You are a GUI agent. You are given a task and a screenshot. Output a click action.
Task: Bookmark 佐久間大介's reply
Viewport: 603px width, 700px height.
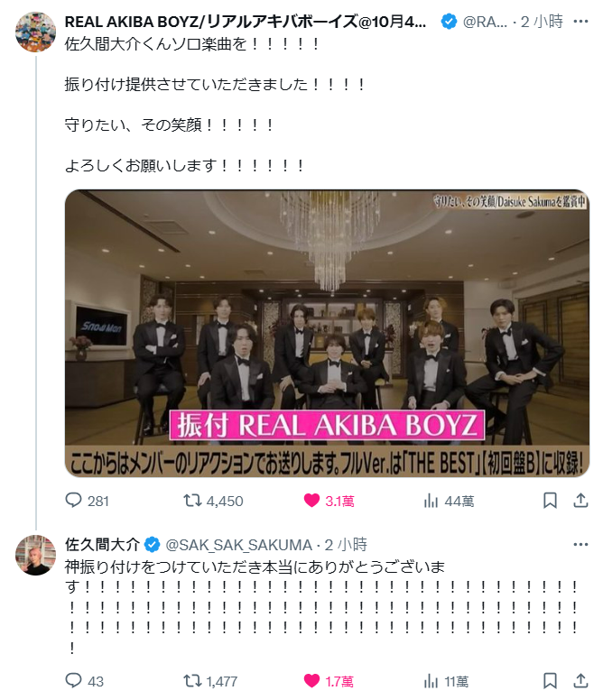coord(550,681)
